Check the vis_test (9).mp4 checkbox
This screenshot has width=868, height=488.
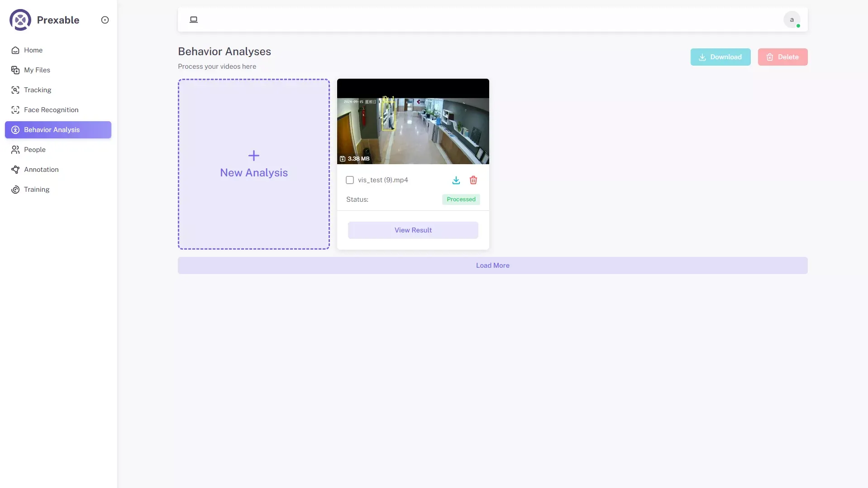point(350,180)
